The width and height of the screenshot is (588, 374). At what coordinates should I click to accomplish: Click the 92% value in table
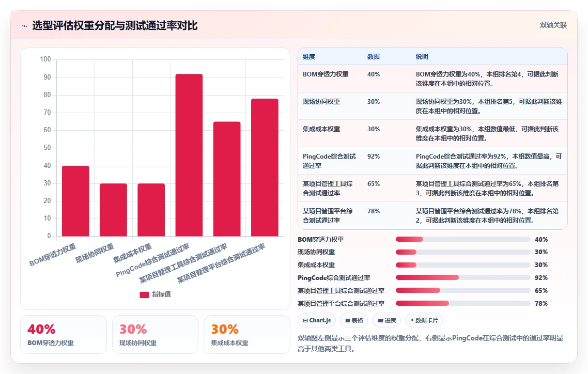tap(374, 157)
